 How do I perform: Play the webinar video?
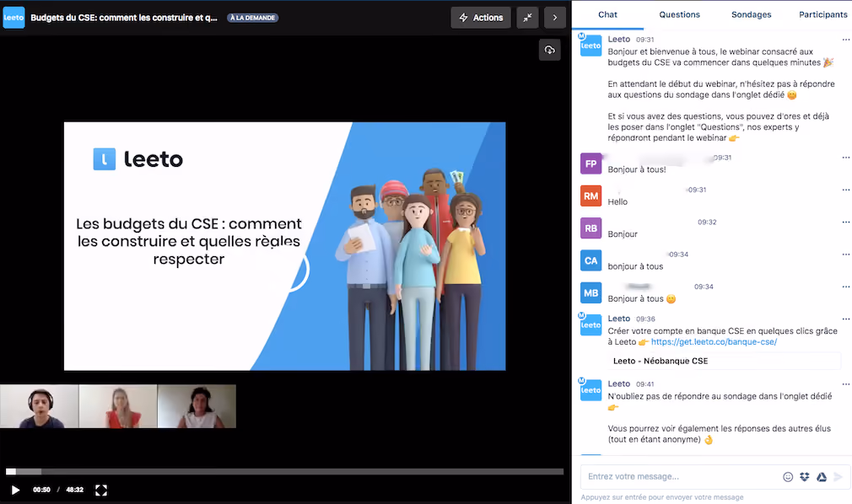[x=15, y=490]
